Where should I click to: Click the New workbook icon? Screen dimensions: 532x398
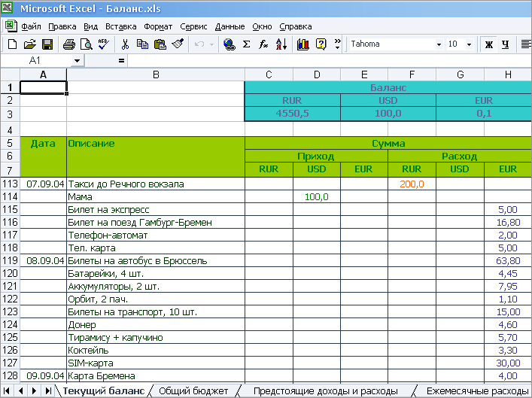(12, 44)
